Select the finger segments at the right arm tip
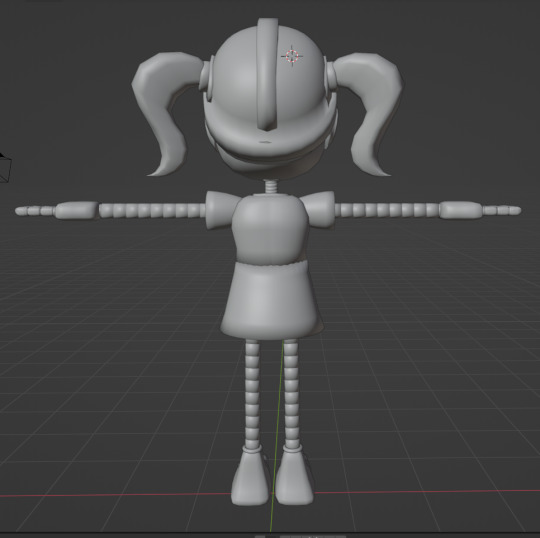The image size is (540, 538). point(501,210)
